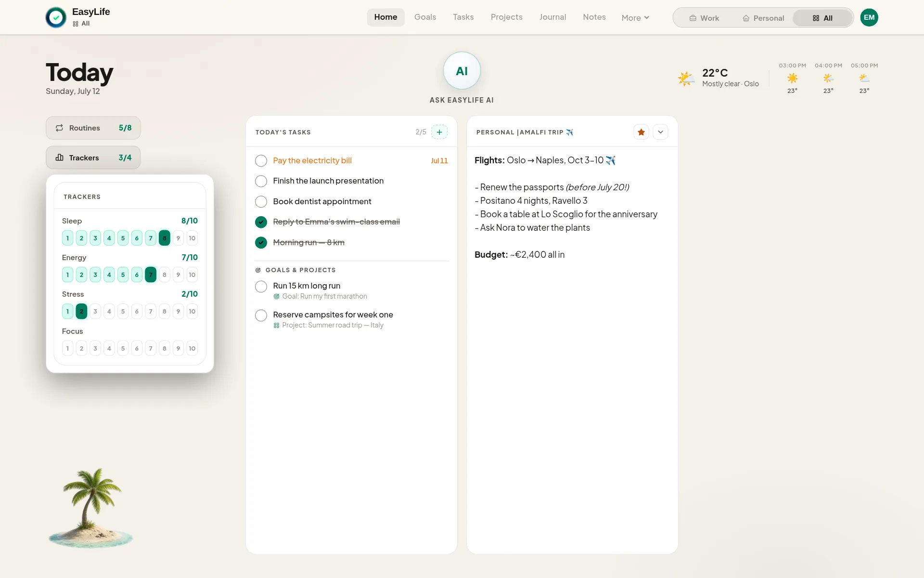Set Focus tracker to 10
924x578 pixels.
(x=192, y=348)
